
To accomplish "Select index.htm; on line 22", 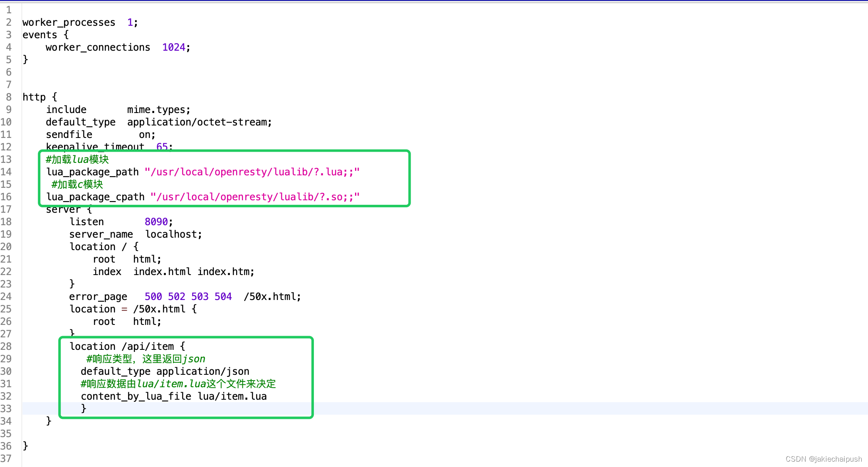I will (x=226, y=272).
